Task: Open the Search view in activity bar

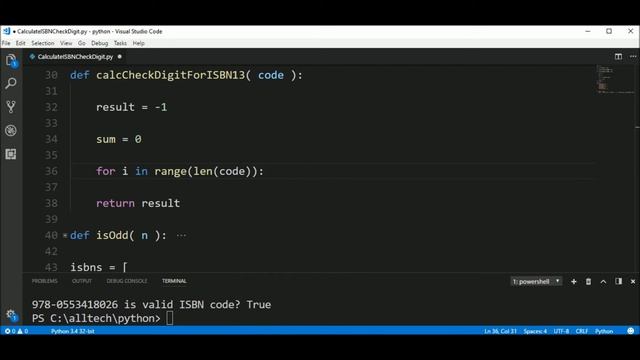Action: [x=11, y=83]
